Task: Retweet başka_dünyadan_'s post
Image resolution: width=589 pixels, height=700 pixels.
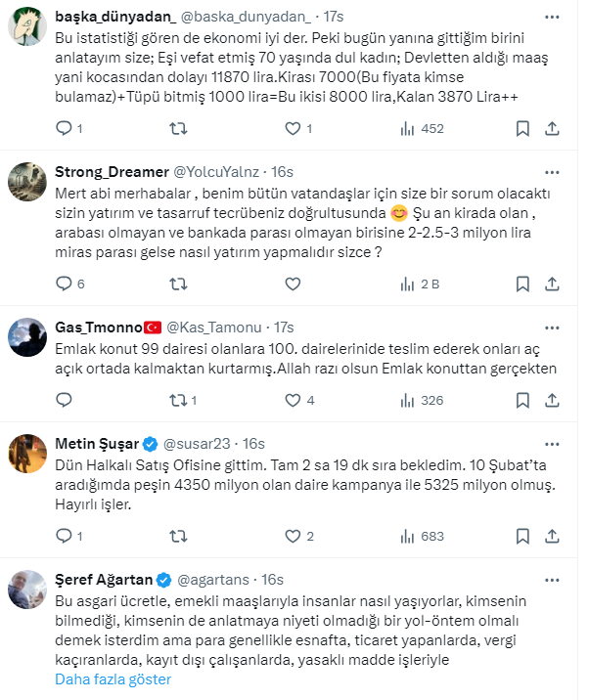Action: pyautogui.click(x=179, y=128)
